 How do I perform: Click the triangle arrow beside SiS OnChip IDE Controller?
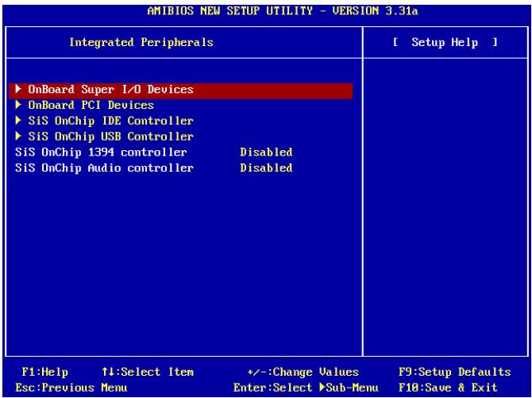coord(19,121)
